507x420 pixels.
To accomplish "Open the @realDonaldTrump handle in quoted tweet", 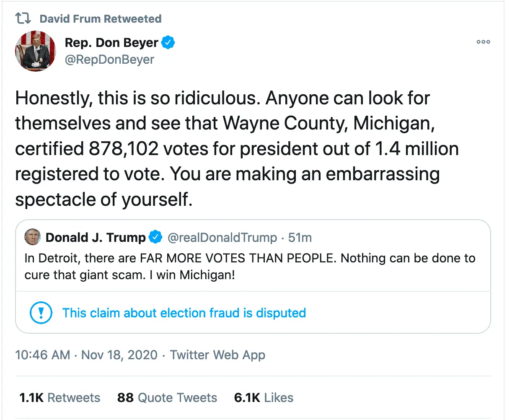I will click(222, 238).
